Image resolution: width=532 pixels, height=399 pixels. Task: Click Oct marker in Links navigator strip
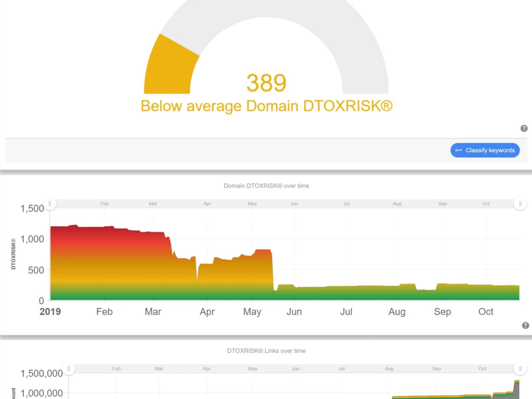point(482,369)
